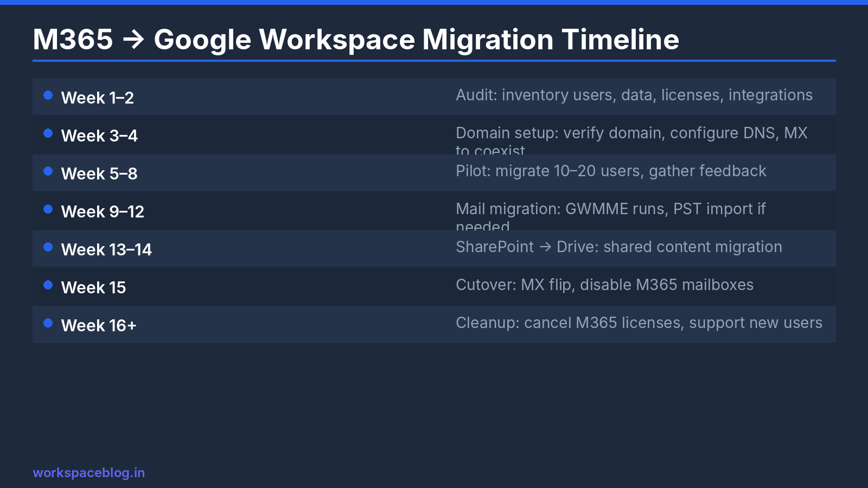Screen dimensions: 868x488
Task: Click the blue bullet beside Week 13–14
Action: (48, 247)
